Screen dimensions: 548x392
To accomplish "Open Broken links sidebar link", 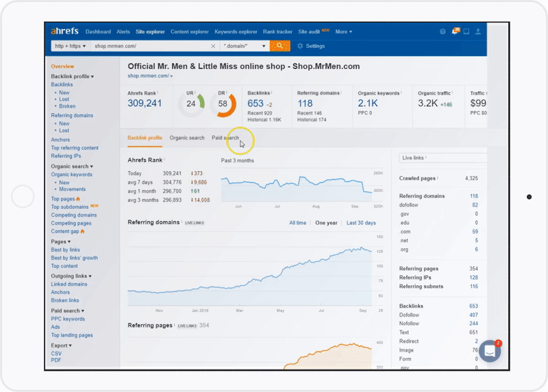I will tap(65, 300).
